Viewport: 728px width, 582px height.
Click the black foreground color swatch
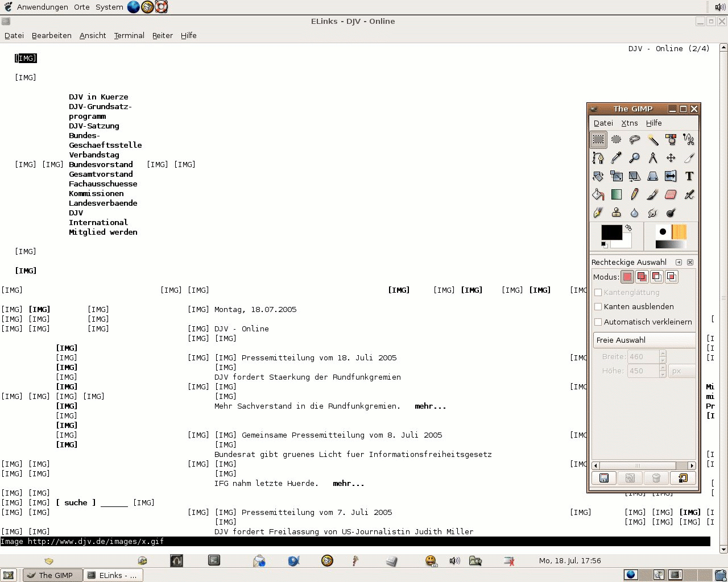tap(611, 232)
